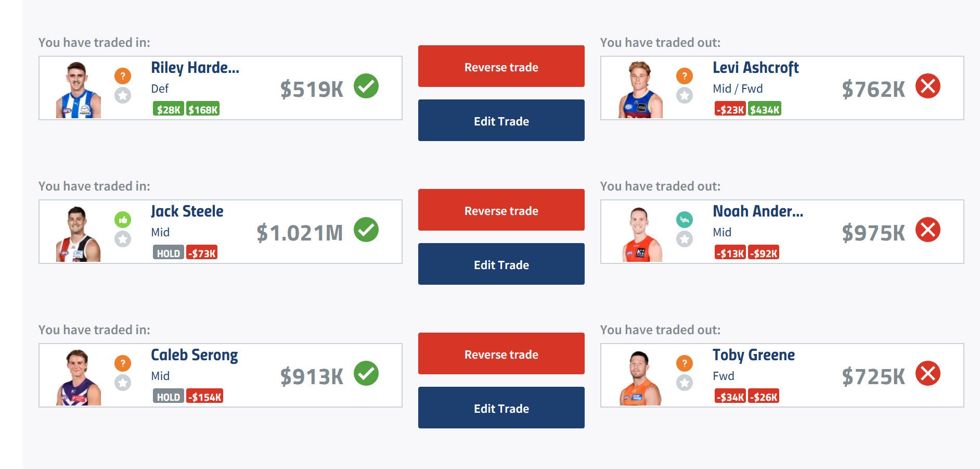The image size is (980, 469).
Task: Toggle the favourite star for Jack Steele
Action: 123,239
